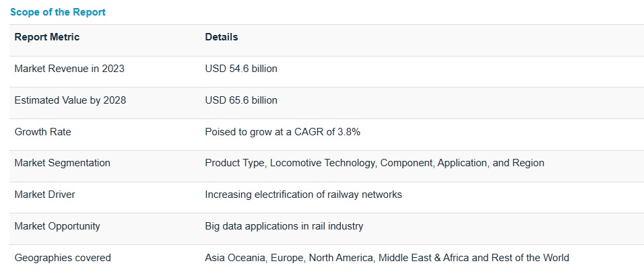
Task: Click the 'Scope of the Report' heading
Action: click(x=58, y=12)
